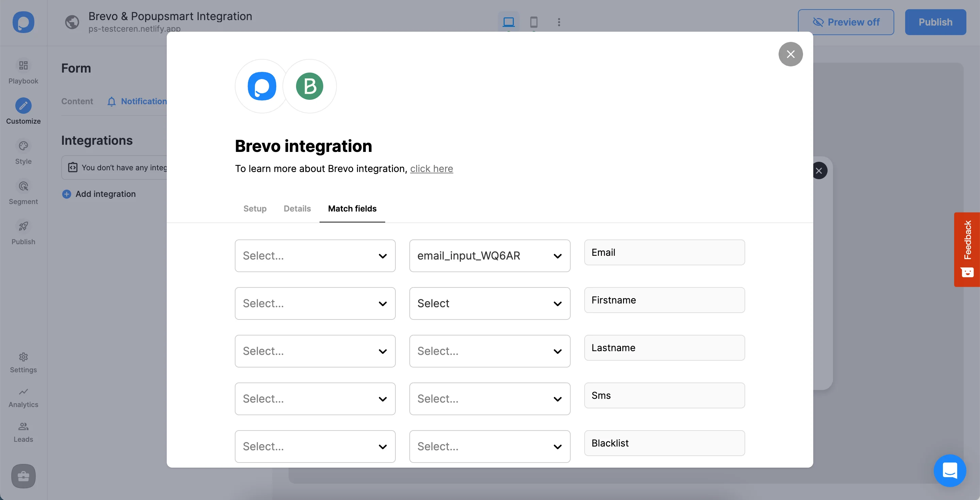Click the briefcase icon at sidebar bottom

point(23,476)
